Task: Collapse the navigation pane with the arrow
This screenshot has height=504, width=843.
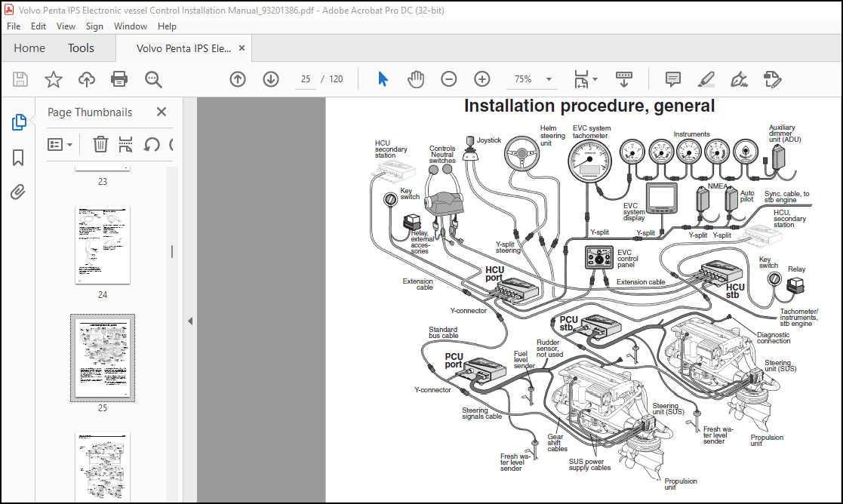Action: pos(189,321)
